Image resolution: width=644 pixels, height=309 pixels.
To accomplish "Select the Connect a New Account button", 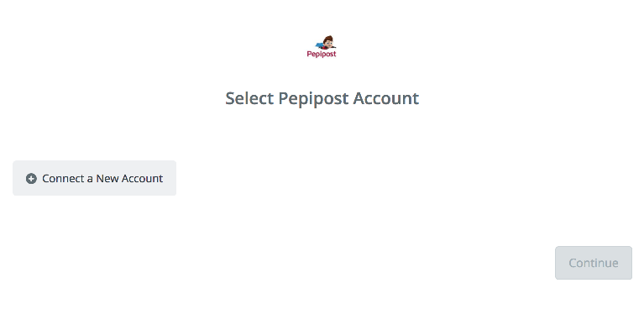I will click(95, 178).
